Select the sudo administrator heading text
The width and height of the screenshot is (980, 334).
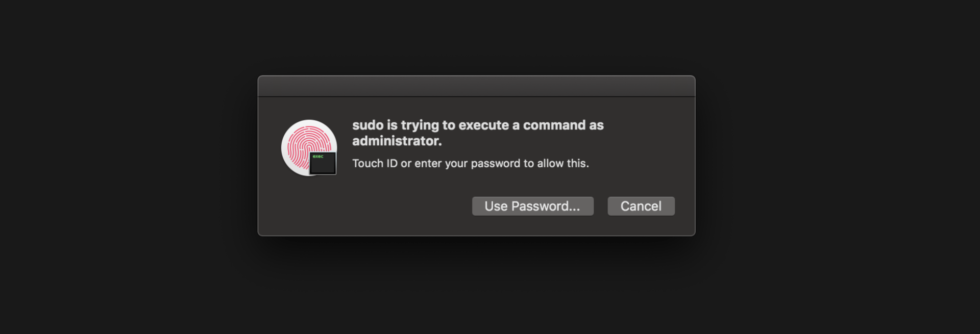click(x=478, y=125)
